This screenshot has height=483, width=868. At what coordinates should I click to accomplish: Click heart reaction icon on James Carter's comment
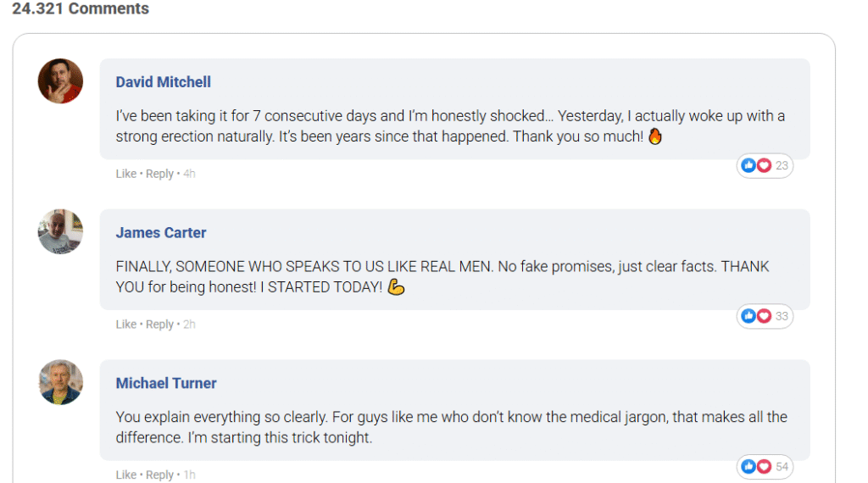(x=763, y=316)
